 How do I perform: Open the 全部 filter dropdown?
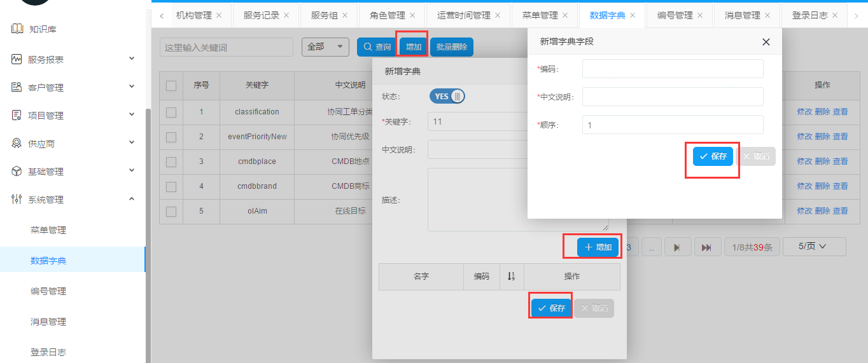pyautogui.click(x=325, y=47)
